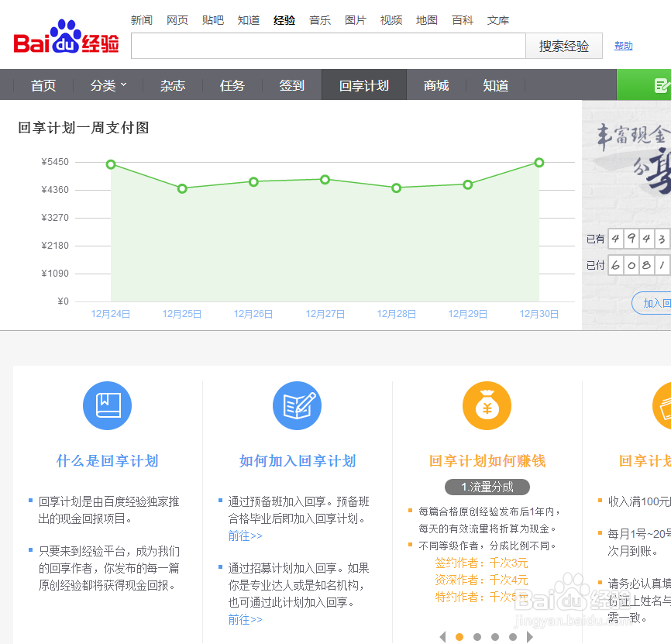Click the orange money bag icon
Image resolution: width=671 pixels, height=644 pixels.
487,405
